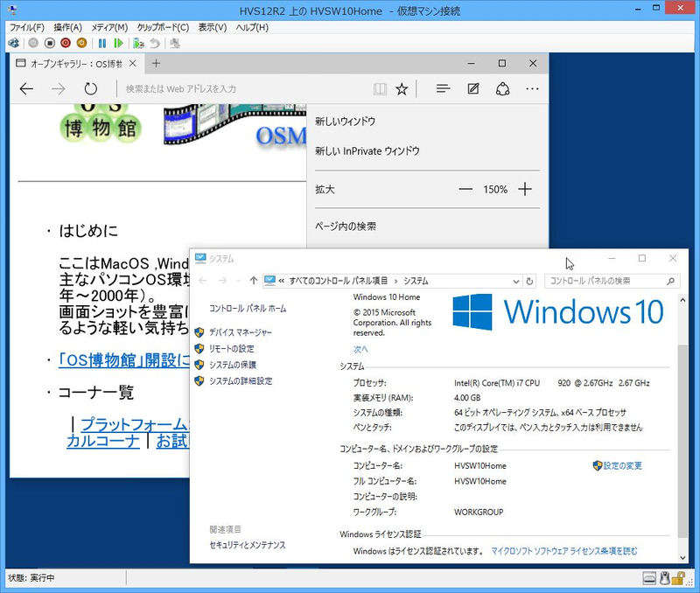The height and width of the screenshot is (593, 700).
Task: Open 表示(V) menu
Action: [213, 27]
